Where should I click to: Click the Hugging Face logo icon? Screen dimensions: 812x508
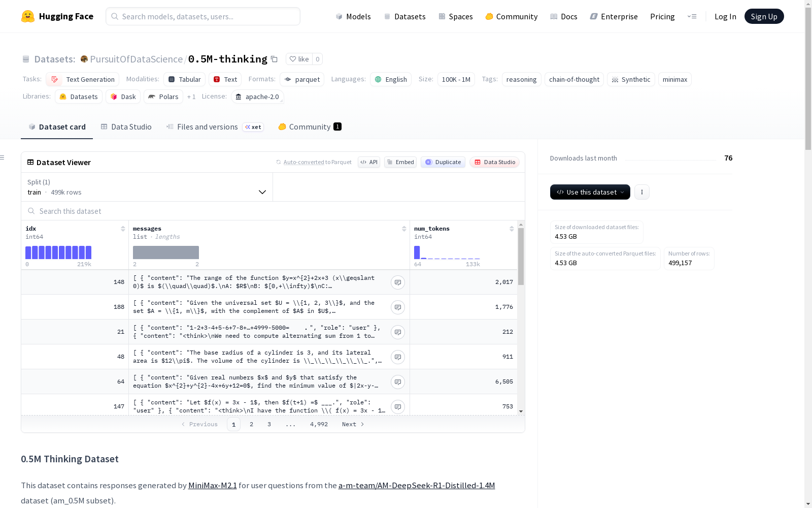[28, 16]
